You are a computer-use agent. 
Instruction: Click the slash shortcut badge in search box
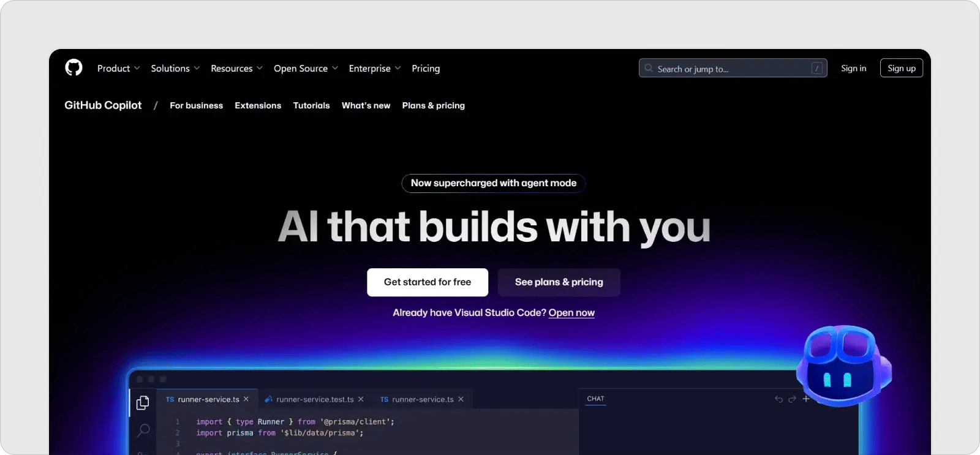click(x=816, y=68)
